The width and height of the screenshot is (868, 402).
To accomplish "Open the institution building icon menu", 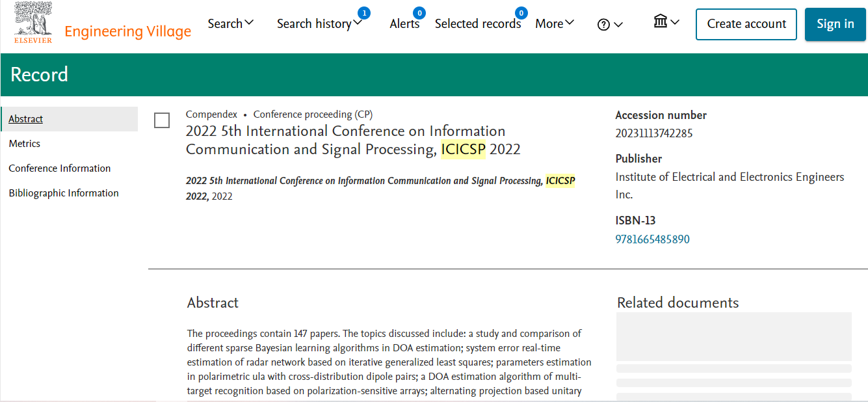I will point(666,22).
